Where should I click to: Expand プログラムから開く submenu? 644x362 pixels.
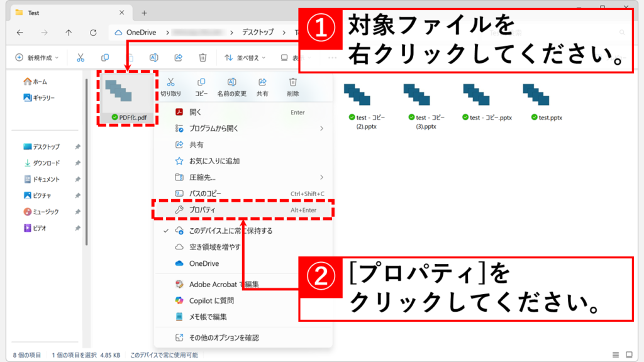click(x=243, y=128)
